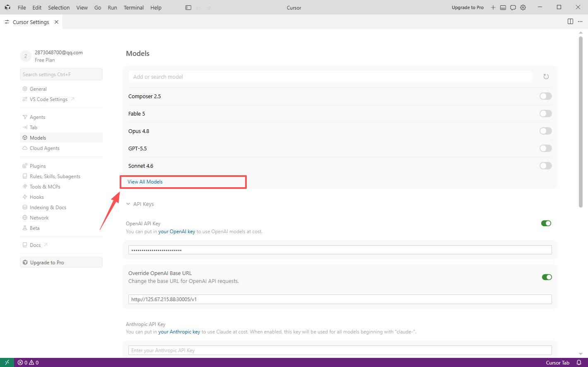Open Tools & MCPs settings

[61, 187]
